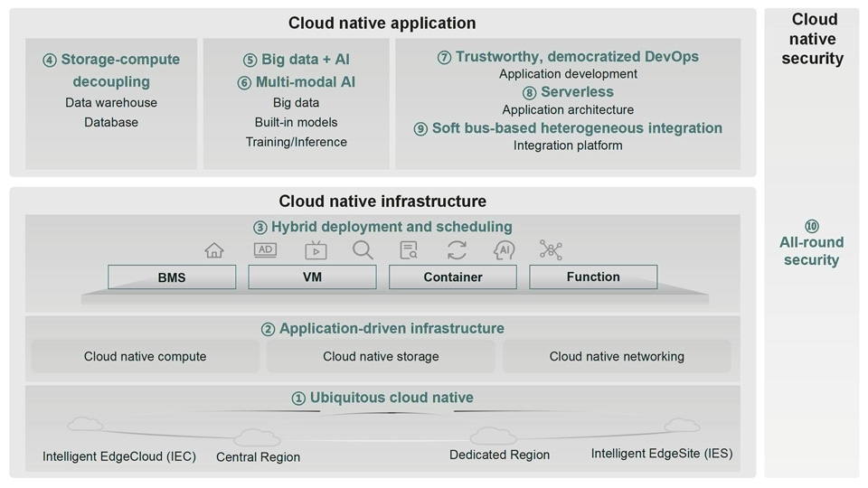Click the Integration platform label
This screenshot has width=868, height=488.
pyautogui.click(x=568, y=145)
